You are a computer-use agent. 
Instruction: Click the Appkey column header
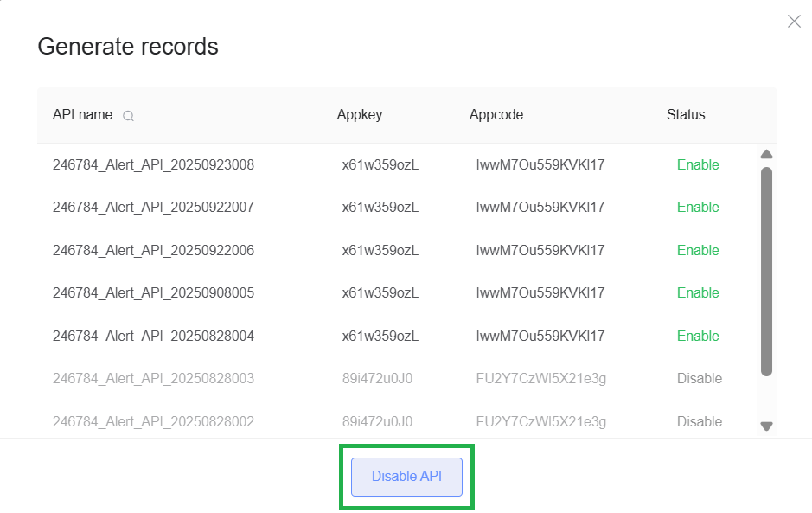(x=360, y=114)
